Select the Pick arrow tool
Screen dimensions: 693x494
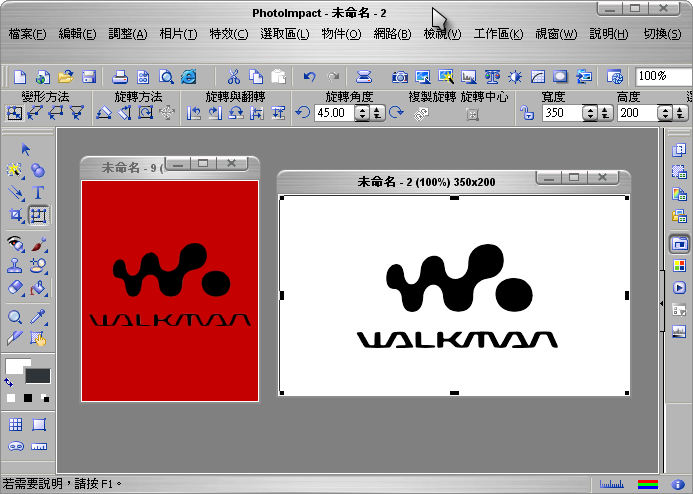pos(26,149)
